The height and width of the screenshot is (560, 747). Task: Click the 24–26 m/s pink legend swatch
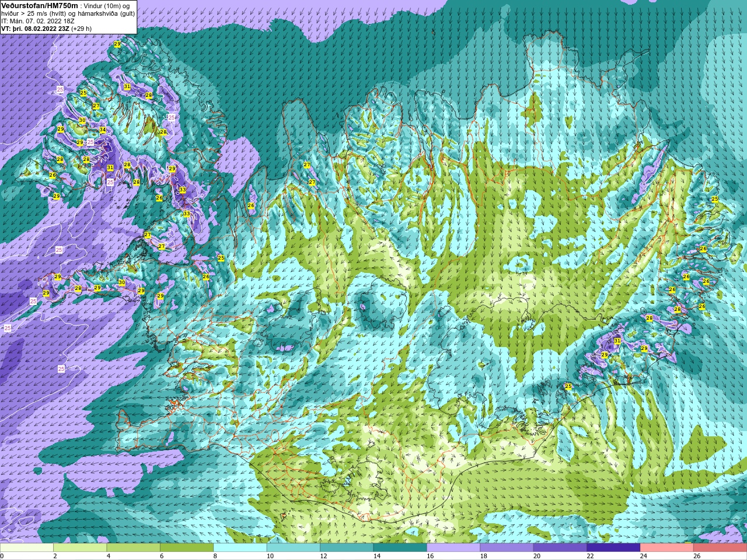pyautogui.click(x=667, y=548)
